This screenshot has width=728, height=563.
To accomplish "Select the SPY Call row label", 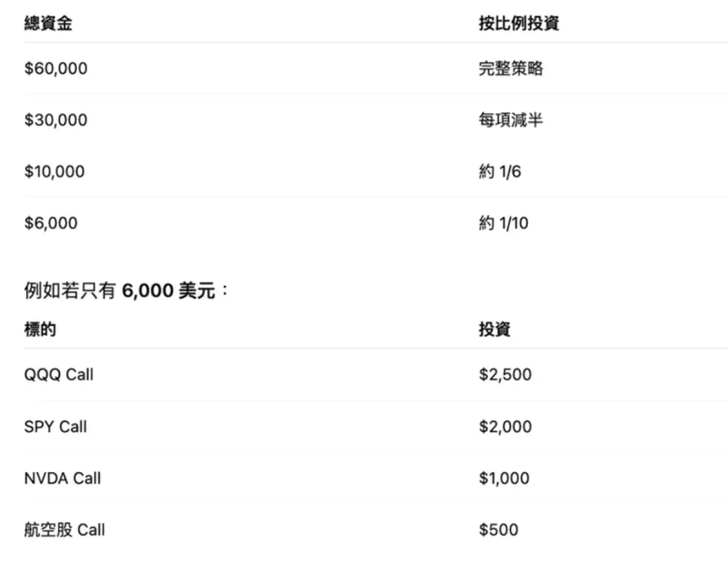I will [55, 426].
